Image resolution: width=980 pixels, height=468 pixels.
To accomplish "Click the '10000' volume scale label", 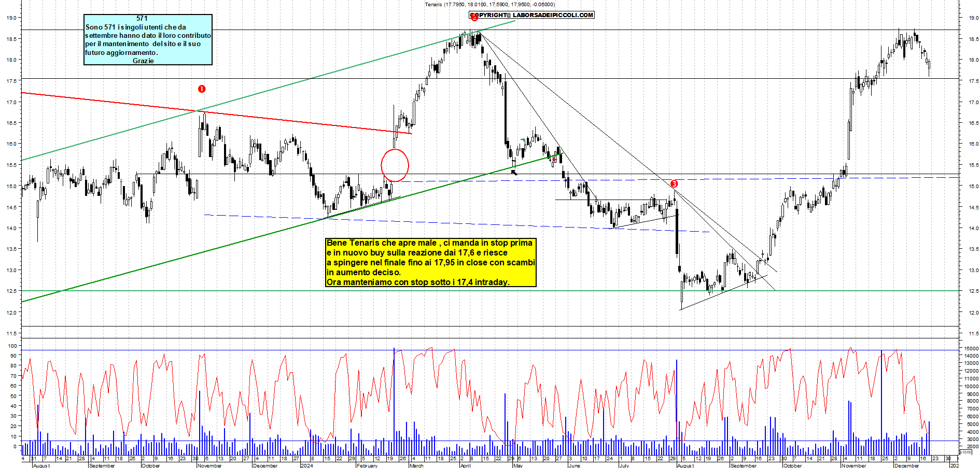I will pyautogui.click(x=971, y=386).
